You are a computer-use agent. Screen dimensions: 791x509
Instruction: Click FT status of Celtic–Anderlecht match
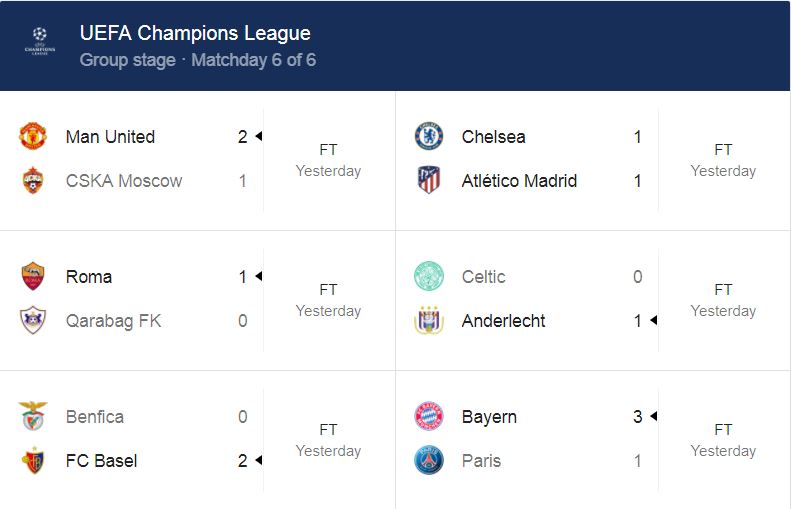(723, 290)
